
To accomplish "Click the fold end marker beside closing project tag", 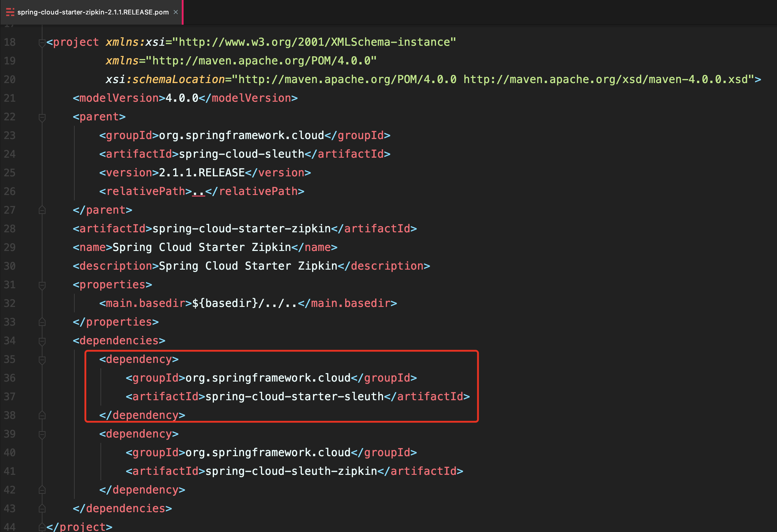I will [x=42, y=527].
